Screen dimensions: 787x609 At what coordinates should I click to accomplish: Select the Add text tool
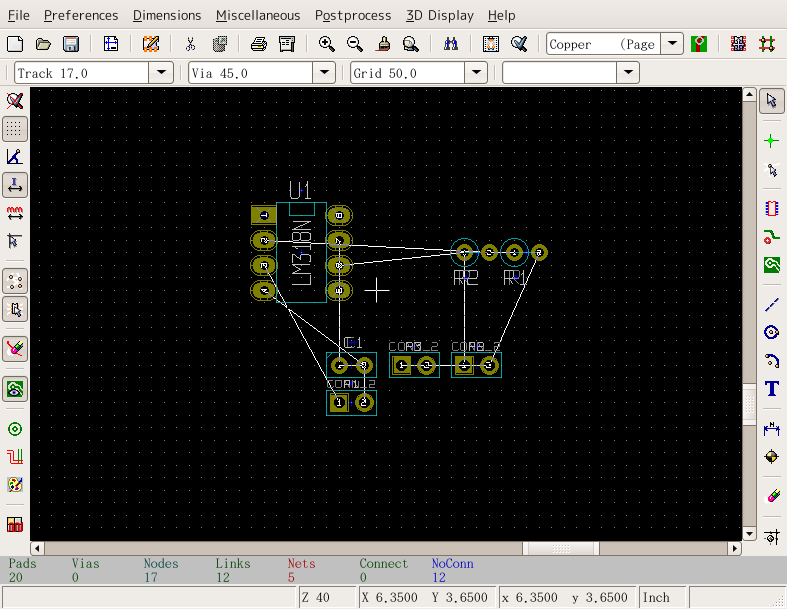click(x=771, y=389)
